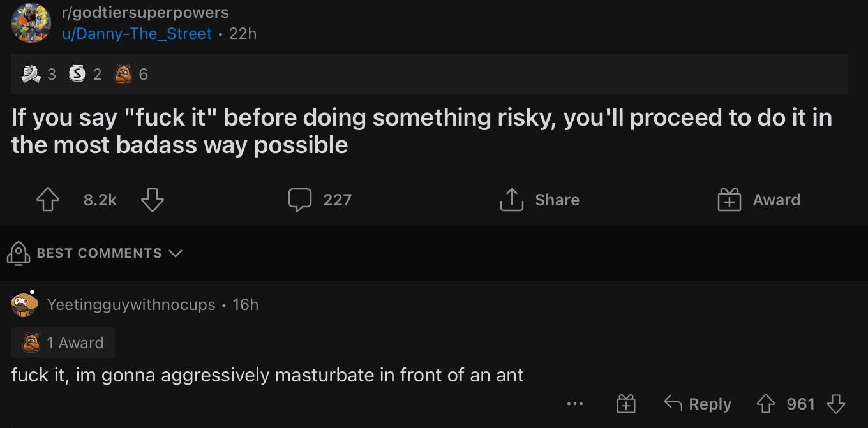Click the gift icon below the comment
Image resolution: width=868 pixels, height=428 pixels.
point(626,404)
